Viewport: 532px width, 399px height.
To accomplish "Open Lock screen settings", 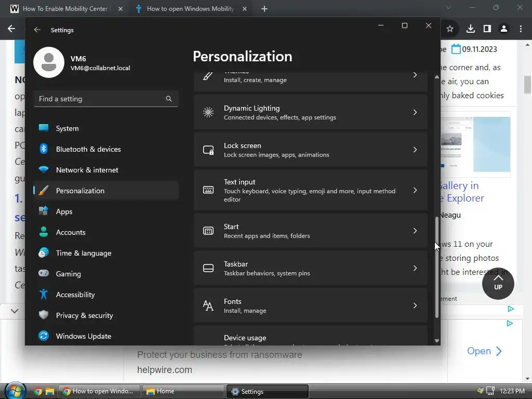I will pyautogui.click(x=311, y=150).
